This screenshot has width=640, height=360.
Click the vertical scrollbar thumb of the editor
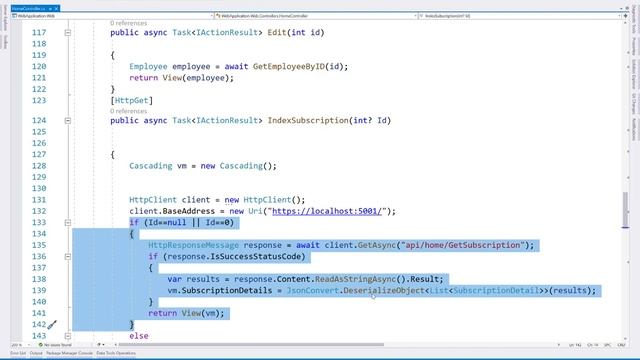click(x=625, y=210)
